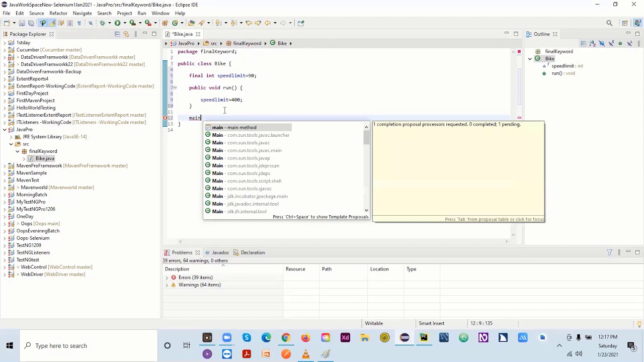Toggle Link with Editor in Package Explorer

tap(126, 34)
